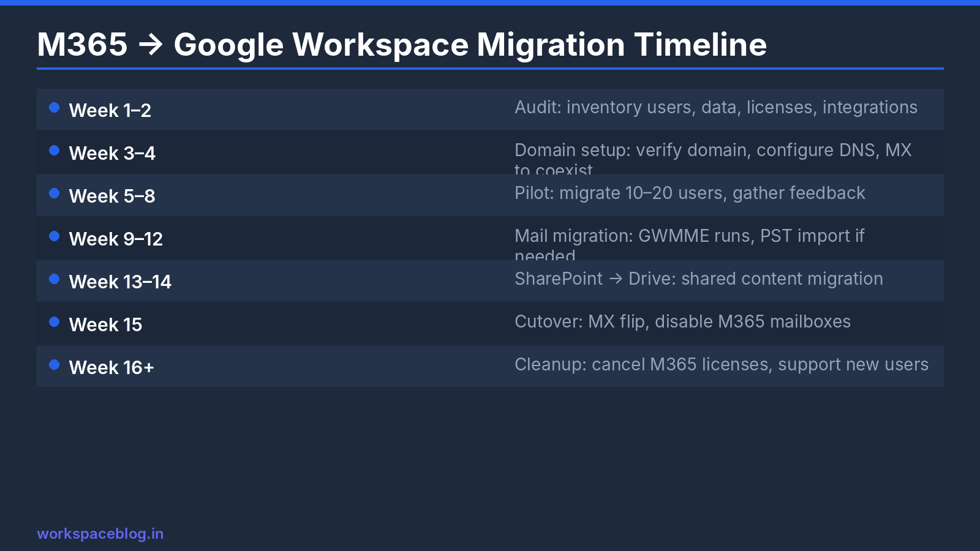Click the 'Audit: inventory users, data, licenses' description
The height and width of the screenshot is (551, 980).
[x=716, y=107]
